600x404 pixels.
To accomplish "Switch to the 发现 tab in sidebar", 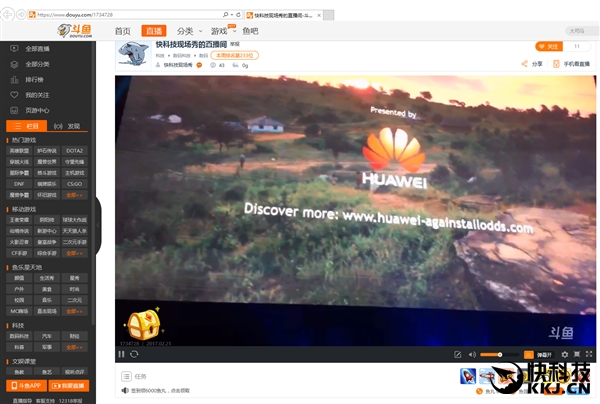I will point(69,126).
